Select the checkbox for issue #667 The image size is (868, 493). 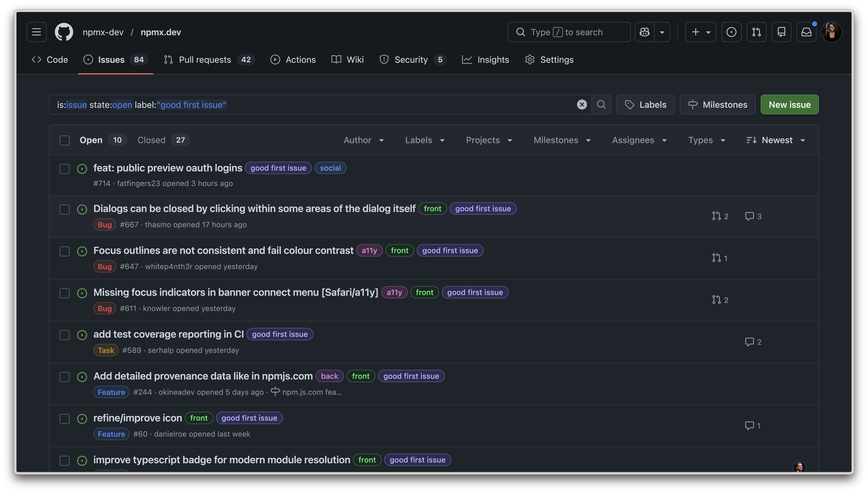(x=64, y=209)
